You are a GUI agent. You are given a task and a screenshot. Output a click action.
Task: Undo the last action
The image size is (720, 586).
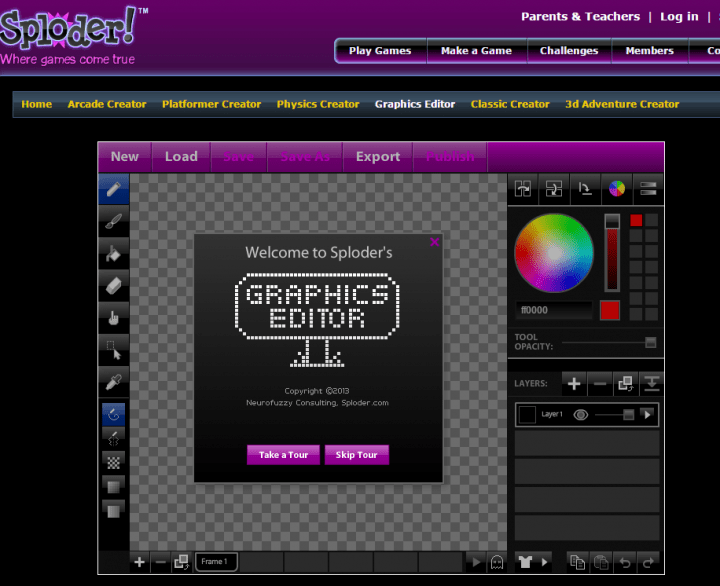click(x=625, y=562)
